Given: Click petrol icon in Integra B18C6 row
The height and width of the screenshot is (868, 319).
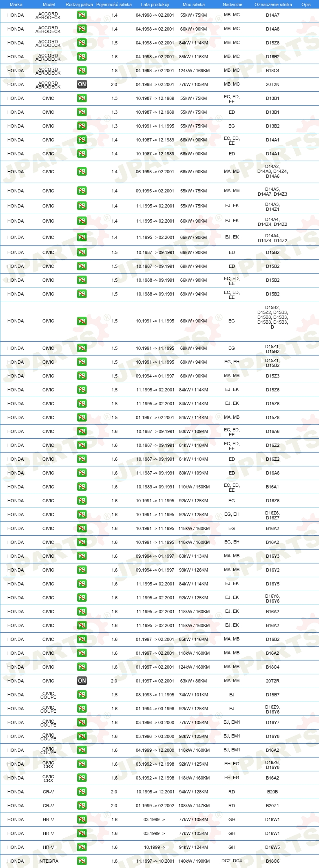Looking at the screenshot, I should pyautogui.click(x=82, y=861).
